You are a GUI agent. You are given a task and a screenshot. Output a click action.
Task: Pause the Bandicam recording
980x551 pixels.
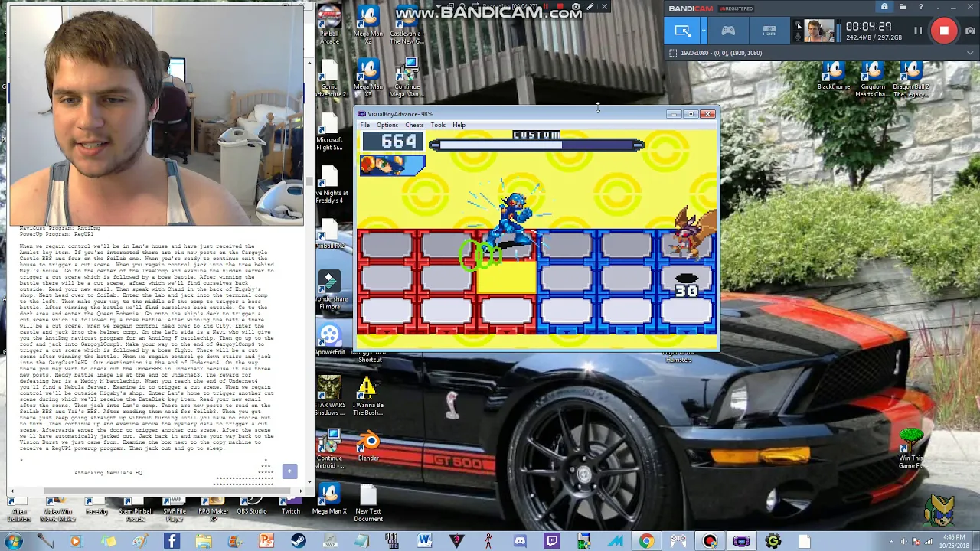pos(918,31)
